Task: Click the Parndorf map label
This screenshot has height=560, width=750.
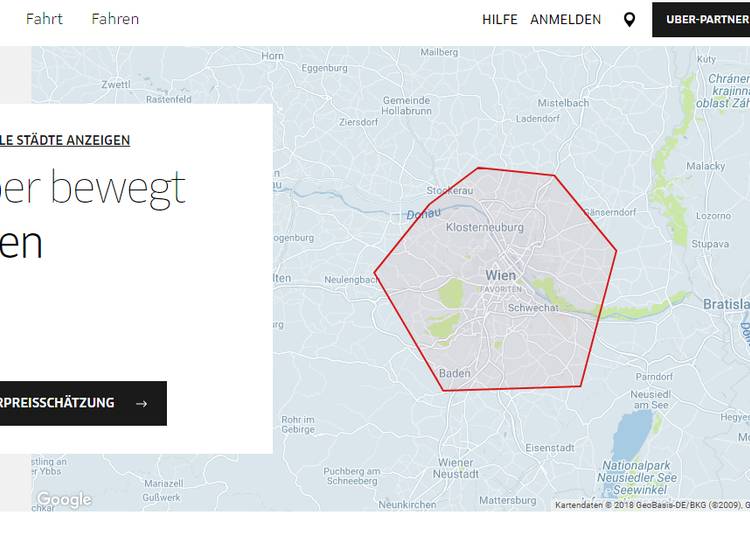Action: (x=654, y=376)
